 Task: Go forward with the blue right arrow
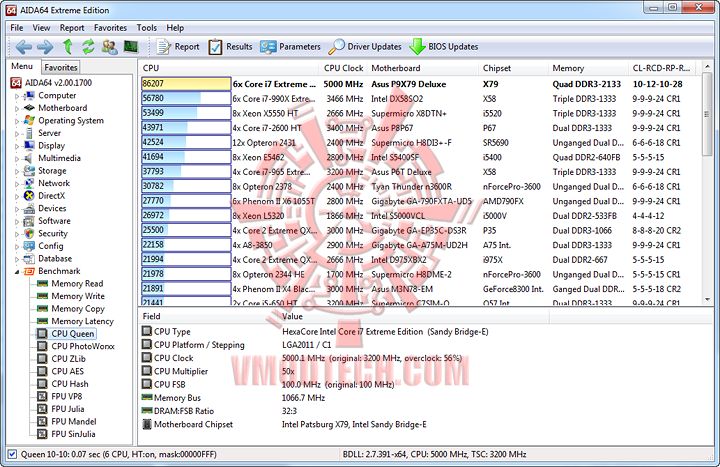point(45,47)
